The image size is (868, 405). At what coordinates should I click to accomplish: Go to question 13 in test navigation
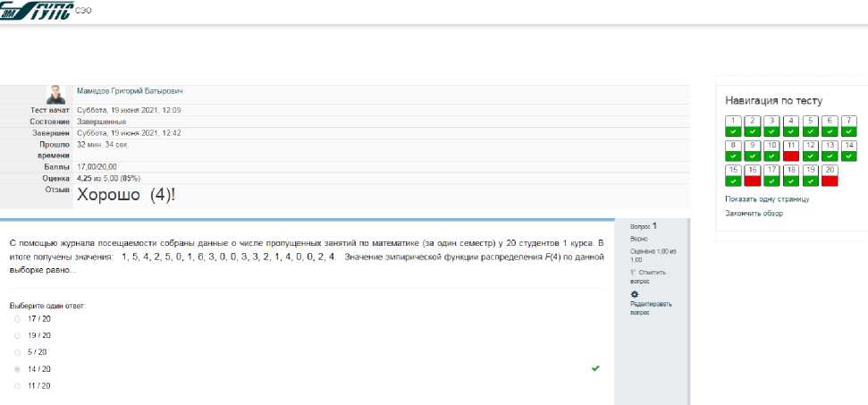(830, 151)
